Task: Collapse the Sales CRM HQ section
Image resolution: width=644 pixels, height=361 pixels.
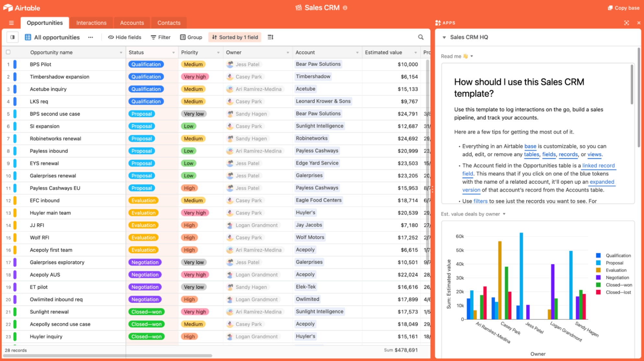Action: tap(444, 37)
